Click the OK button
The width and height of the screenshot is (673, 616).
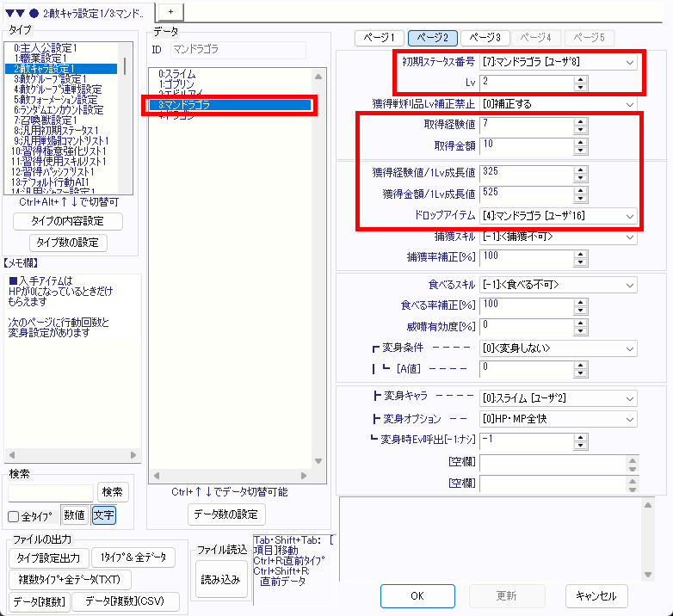(417, 595)
